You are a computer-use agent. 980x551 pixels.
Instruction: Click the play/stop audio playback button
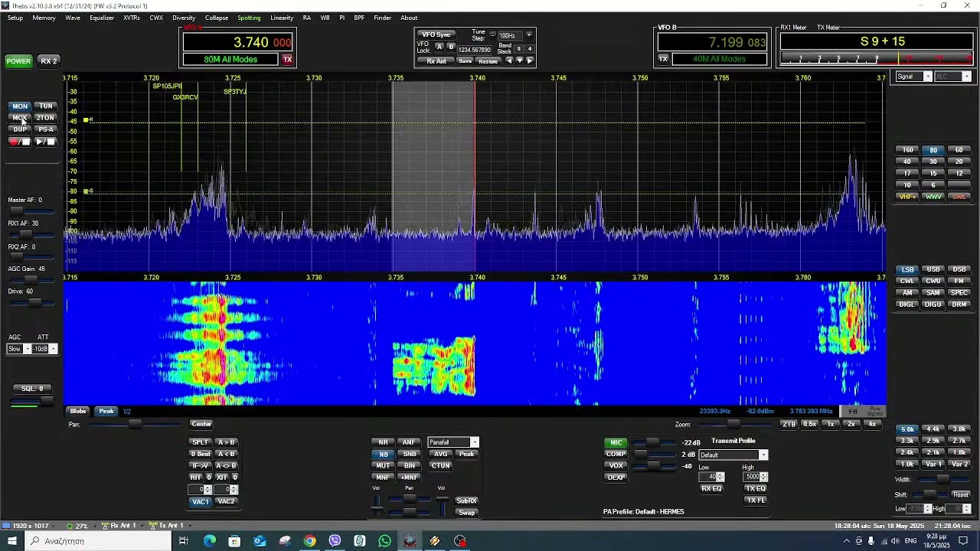click(45, 142)
